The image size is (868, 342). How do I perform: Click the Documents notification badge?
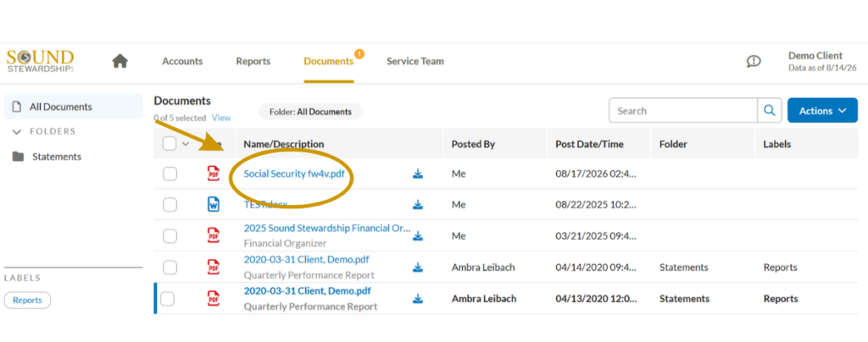[x=359, y=53]
